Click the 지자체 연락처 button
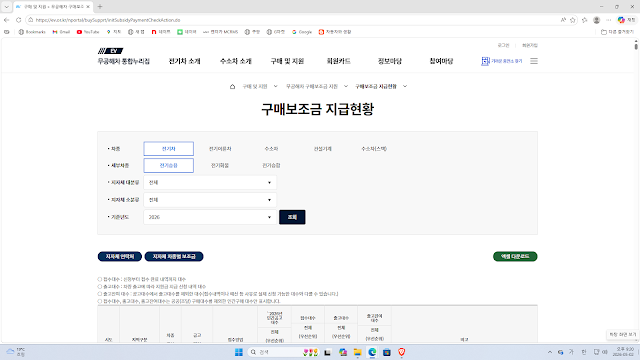640x360 pixels. [120, 256]
